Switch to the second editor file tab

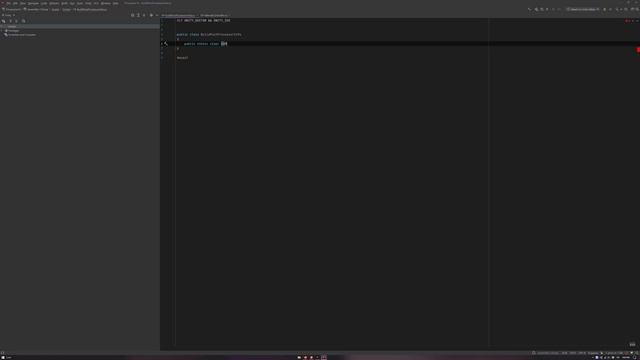point(214,16)
